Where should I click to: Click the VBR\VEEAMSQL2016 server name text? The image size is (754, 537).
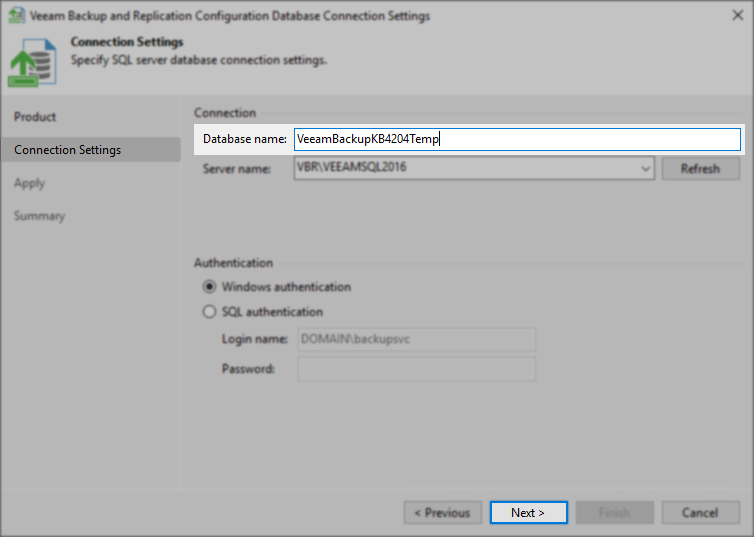tap(352, 167)
